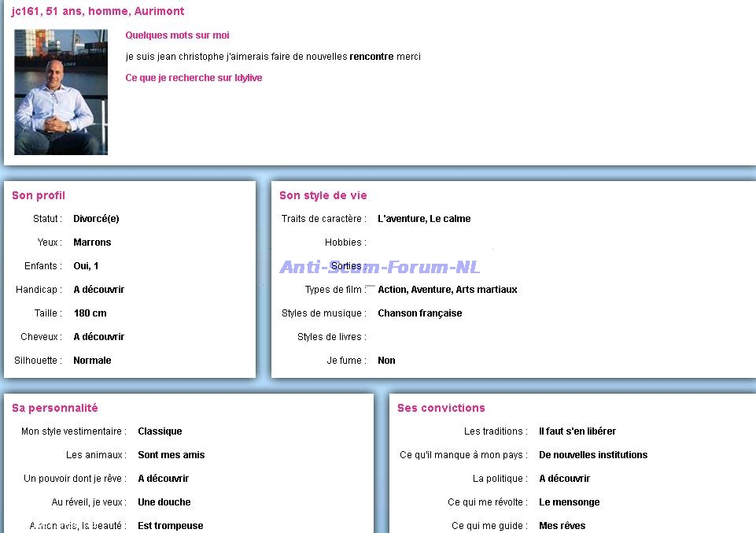Select the 'Quelques mots sur moi' heading
This screenshot has width=756, height=533.
(x=177, y=35)
